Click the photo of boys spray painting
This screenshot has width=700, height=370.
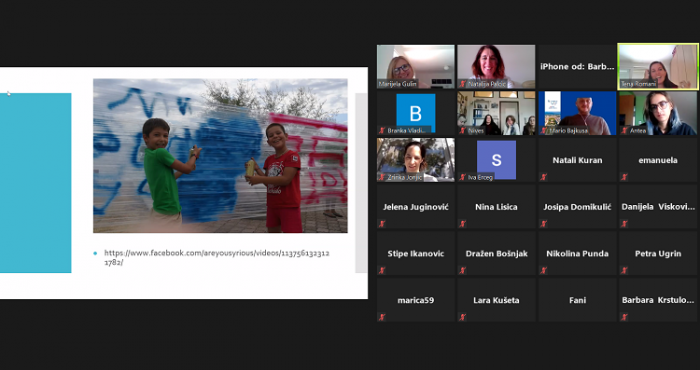(220, 156)
